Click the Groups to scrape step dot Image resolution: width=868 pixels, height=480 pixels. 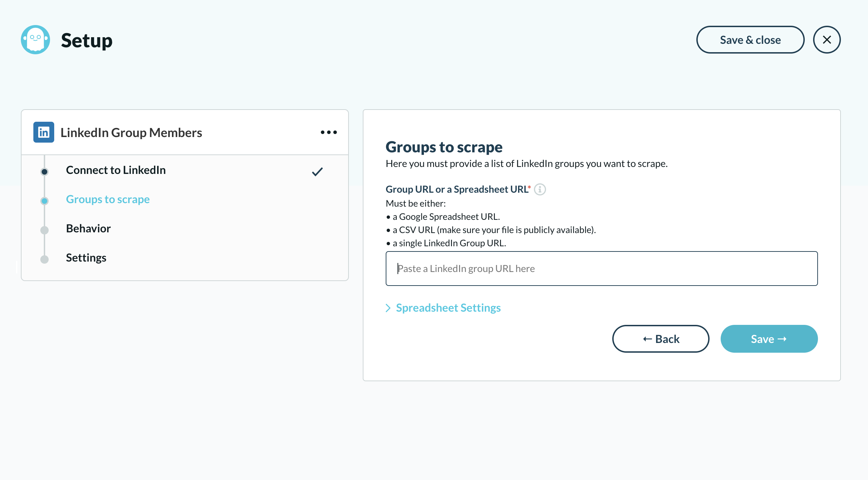44,201
